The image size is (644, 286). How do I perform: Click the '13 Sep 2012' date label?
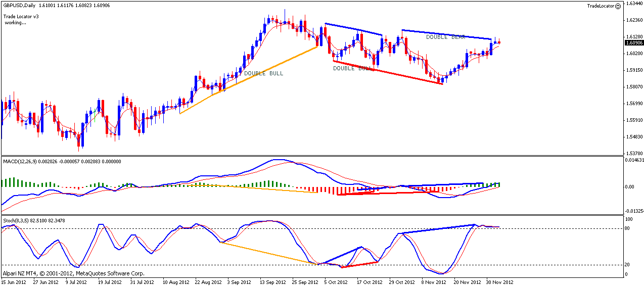coord(273,282)
